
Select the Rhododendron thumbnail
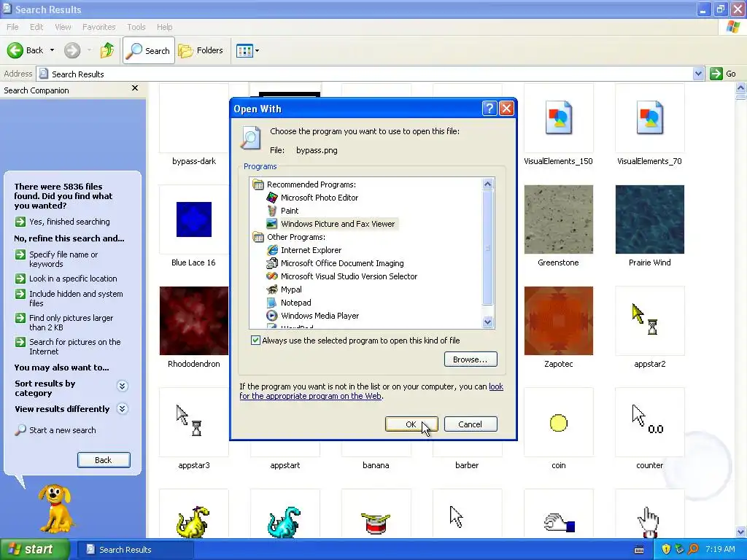coord(194,321)
